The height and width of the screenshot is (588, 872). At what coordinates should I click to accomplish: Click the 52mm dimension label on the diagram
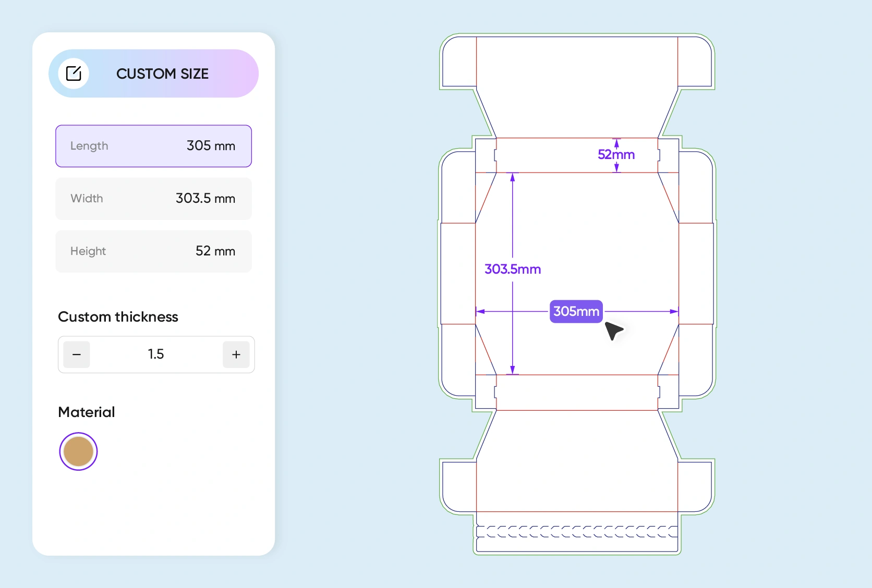616,154
